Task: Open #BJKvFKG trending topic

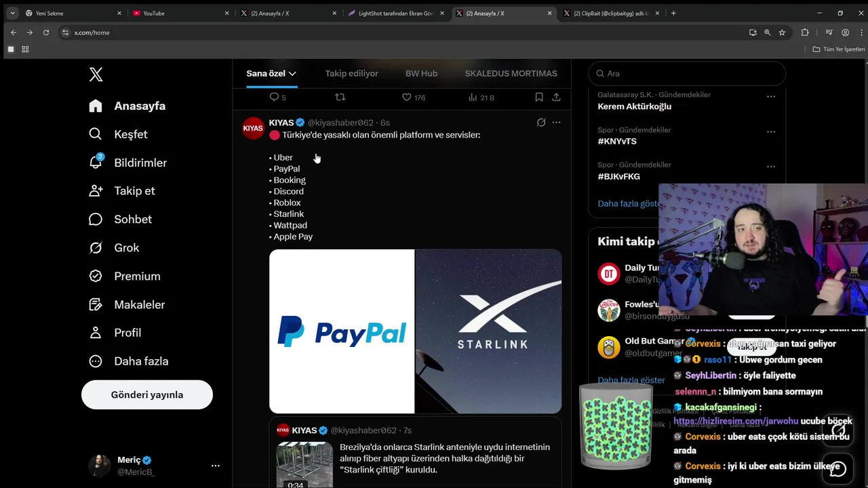Action: 618,176
